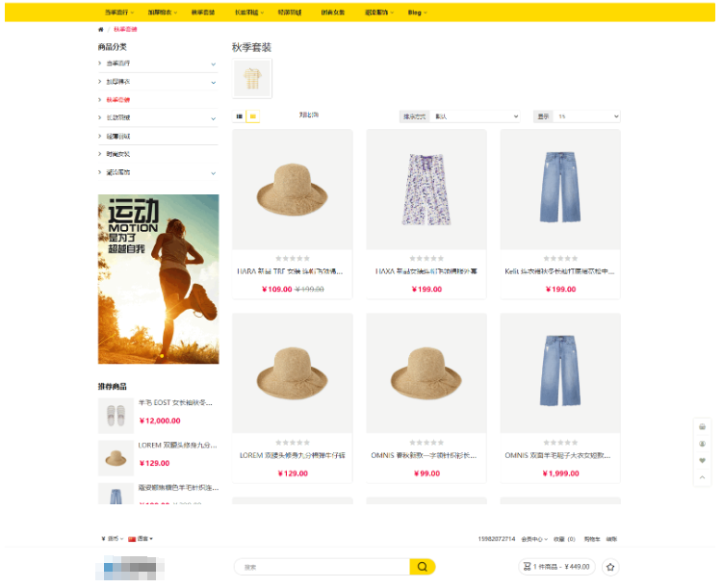723x588 pixels.
Task: Focus the 搜索 search input field
Action: coord(322,567)
